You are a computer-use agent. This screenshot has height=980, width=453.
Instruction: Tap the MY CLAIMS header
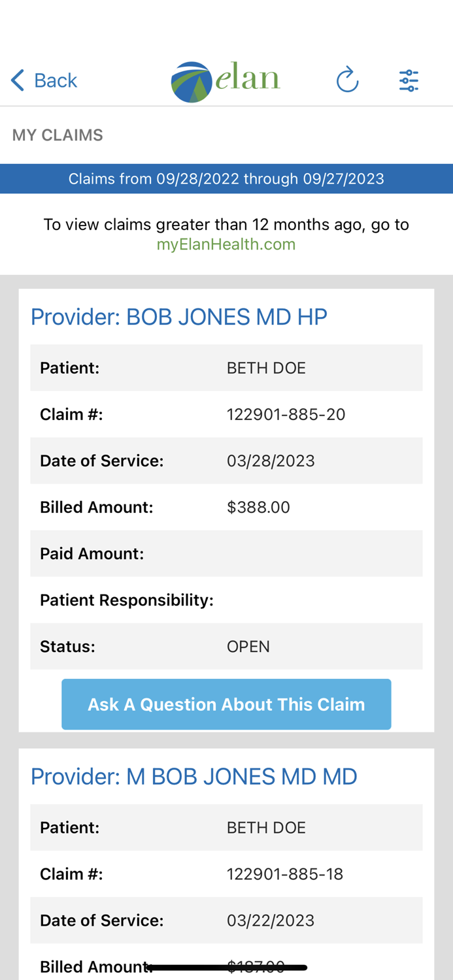[x=58, y=135]
